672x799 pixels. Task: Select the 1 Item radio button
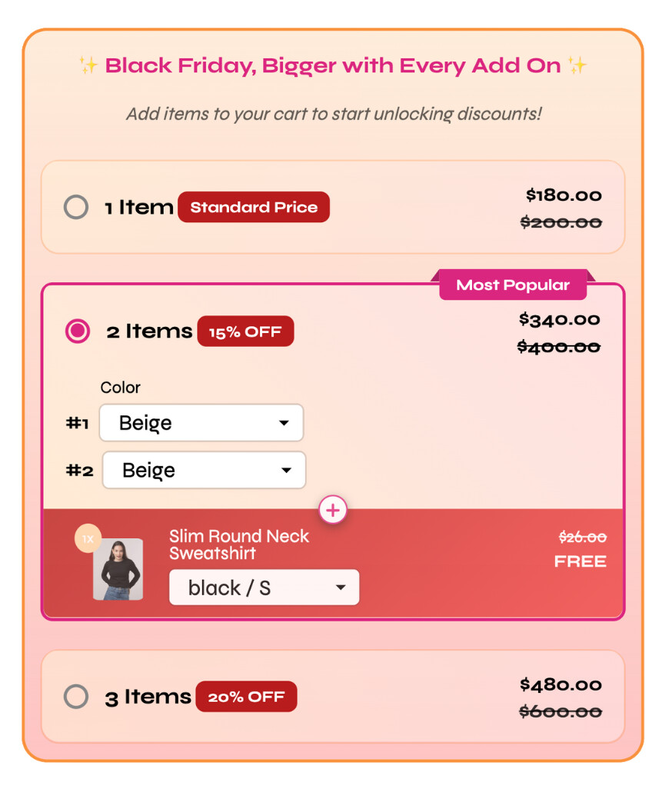[76, 208]
